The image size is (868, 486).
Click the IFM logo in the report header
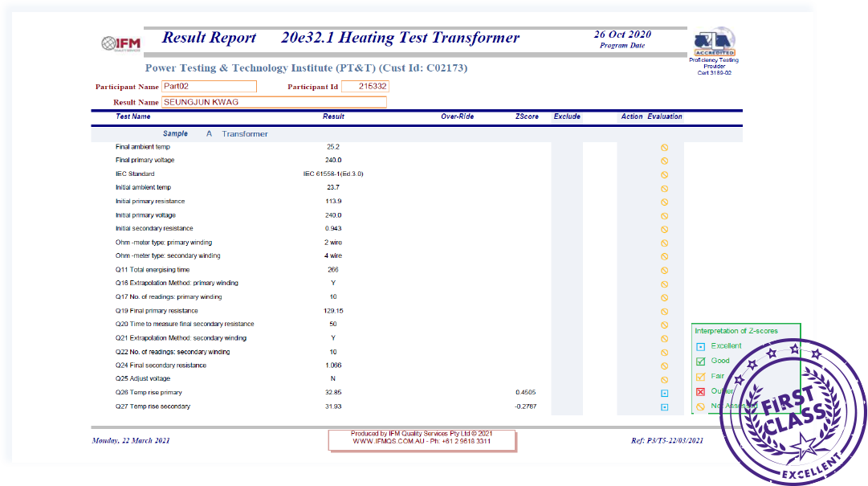tap(121, 43)
